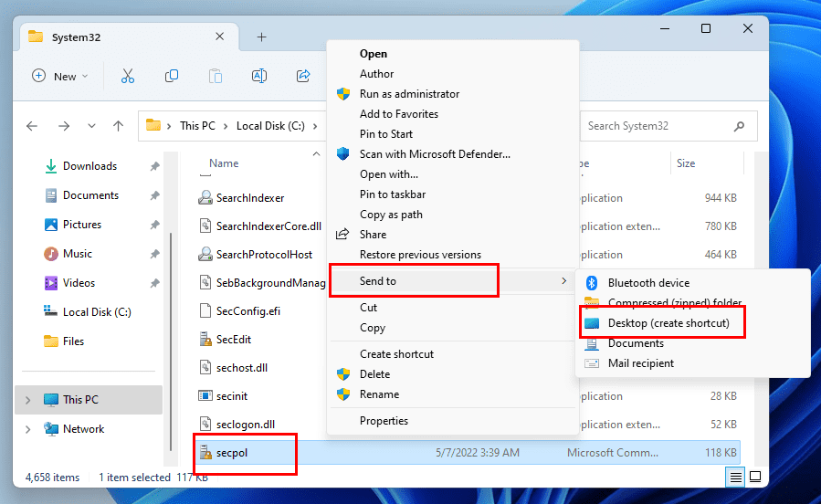Choose Add to Favorites
821x504 pixels.
click(x=453, y=114)
